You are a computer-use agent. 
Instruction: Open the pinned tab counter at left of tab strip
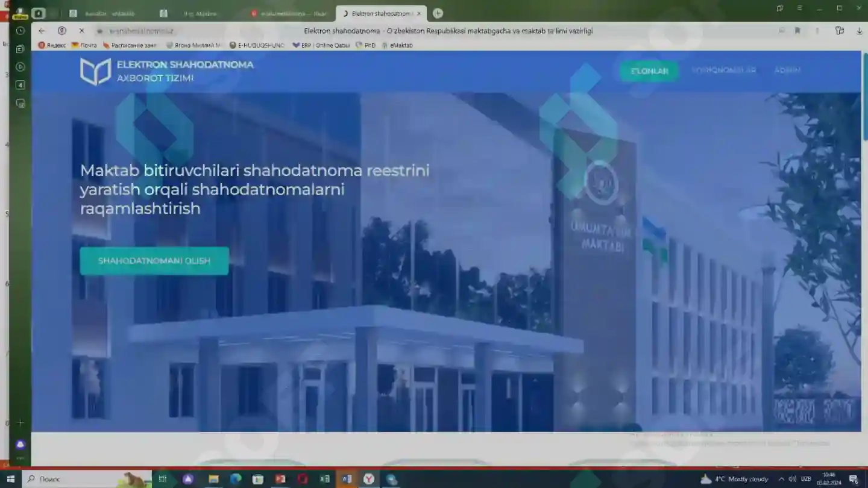pos(39,13)
